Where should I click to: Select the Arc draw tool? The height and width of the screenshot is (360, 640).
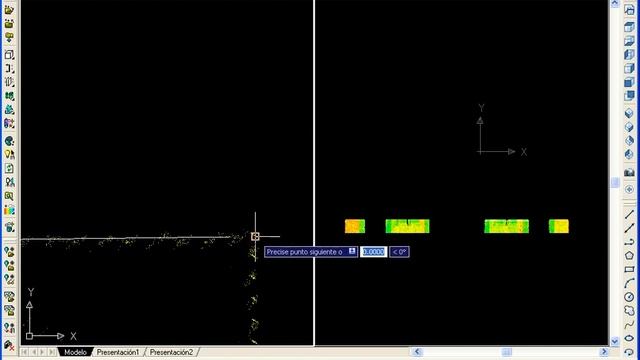(629, 283)
